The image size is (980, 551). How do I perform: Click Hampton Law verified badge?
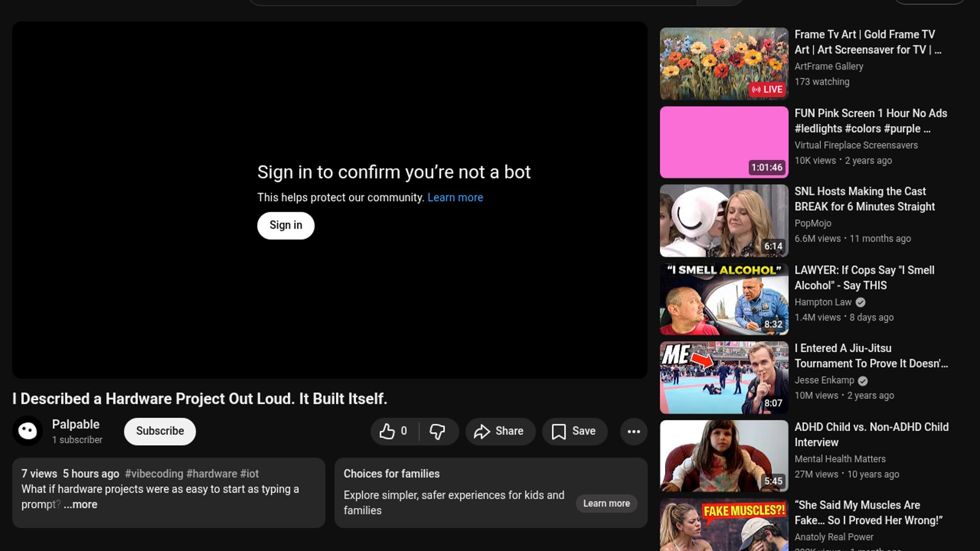[861, 303]
